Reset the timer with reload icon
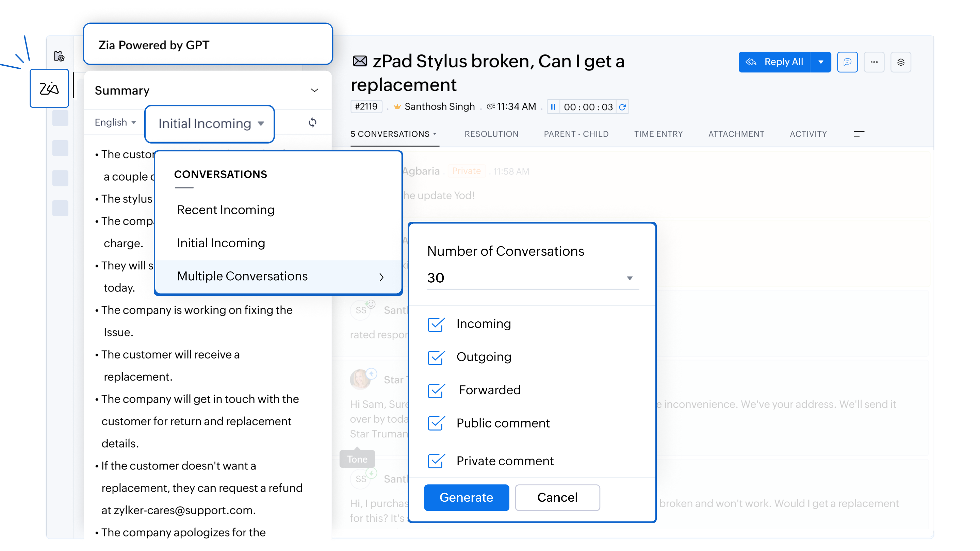Screen dimensions: 980x551 pos(622,107)
